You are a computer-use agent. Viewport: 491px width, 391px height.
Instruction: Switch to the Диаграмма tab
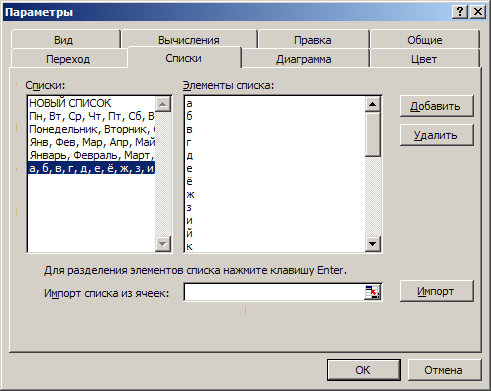304,59
